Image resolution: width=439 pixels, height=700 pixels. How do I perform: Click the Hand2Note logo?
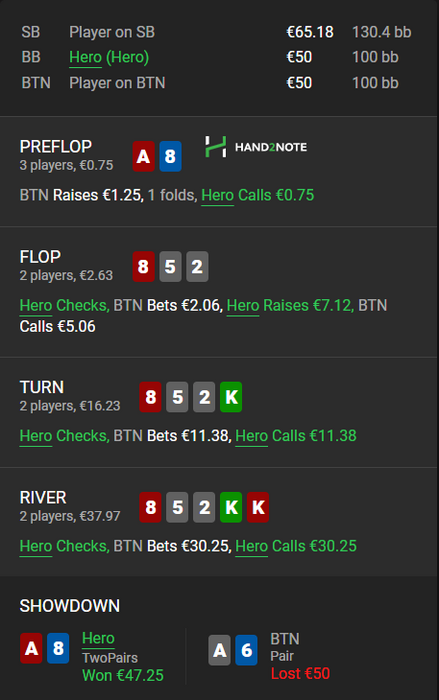click(x=256, y=147)
